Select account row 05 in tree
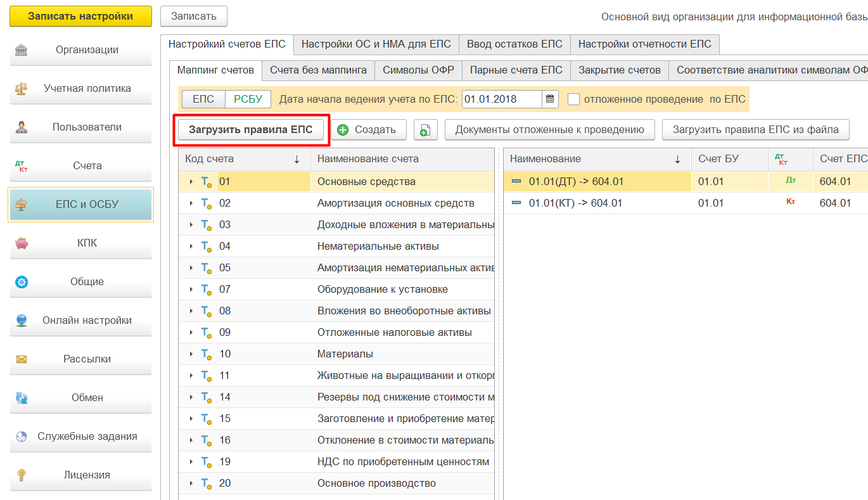Viewport: 868px width, 500px height. [336, 268]
